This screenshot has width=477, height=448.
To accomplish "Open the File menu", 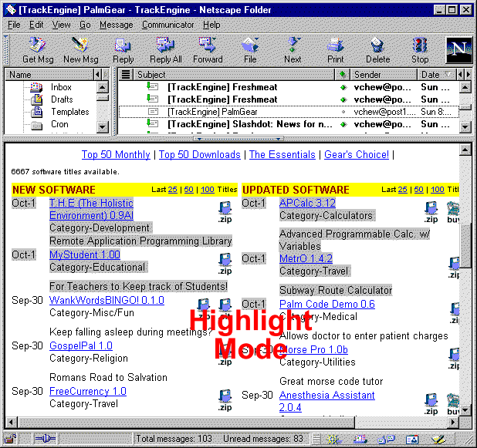I will [x=14, y=25].
